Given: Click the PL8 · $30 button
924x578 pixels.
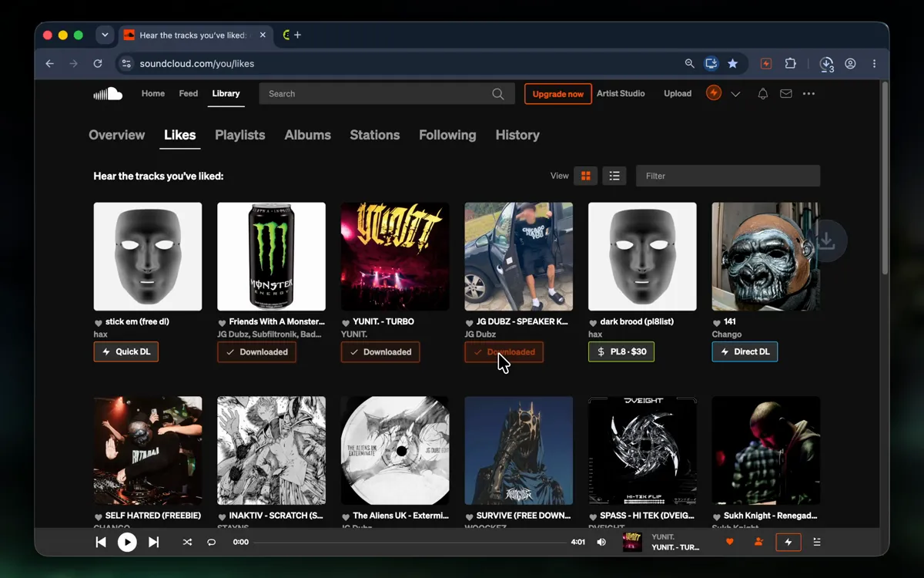Looking at the screenshot, I should tap(621, 351).
